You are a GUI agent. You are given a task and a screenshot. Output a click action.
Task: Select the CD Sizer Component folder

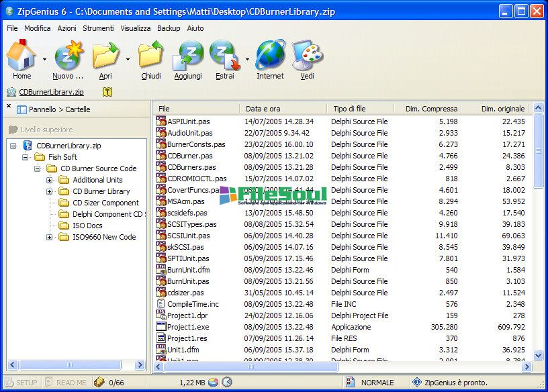105,203
